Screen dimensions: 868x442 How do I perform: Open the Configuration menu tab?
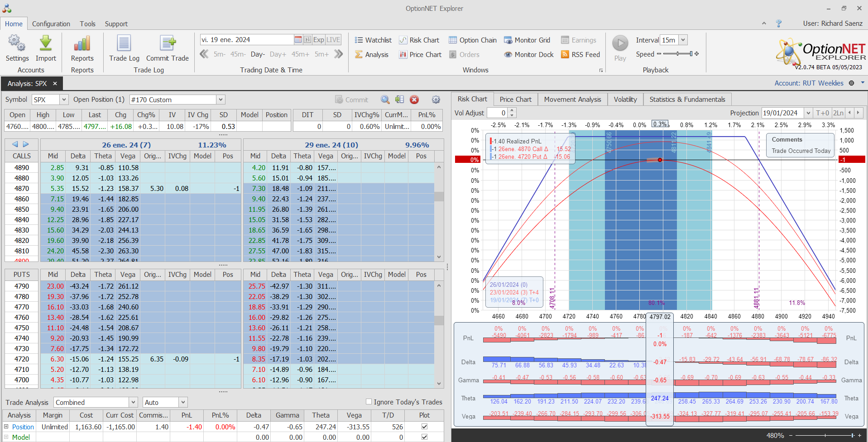51,24
